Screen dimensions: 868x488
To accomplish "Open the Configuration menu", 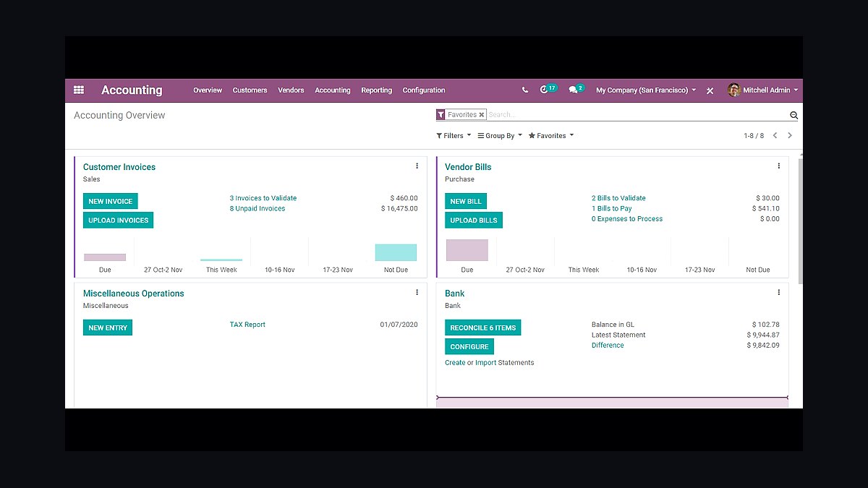I will pyautogui.click(x=424, y=90).
